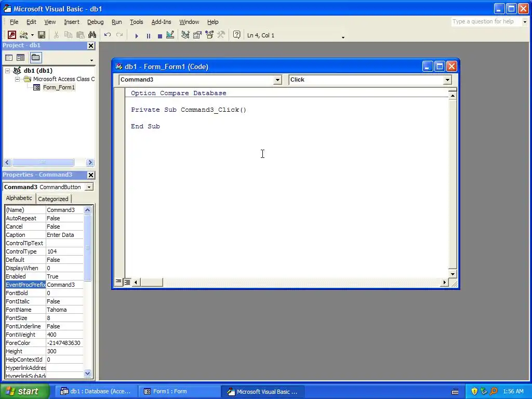This screenshot has height=399, width=532.
Task: Click Microsoft Visual Basic taskbar button
Action: coord(262,391)
